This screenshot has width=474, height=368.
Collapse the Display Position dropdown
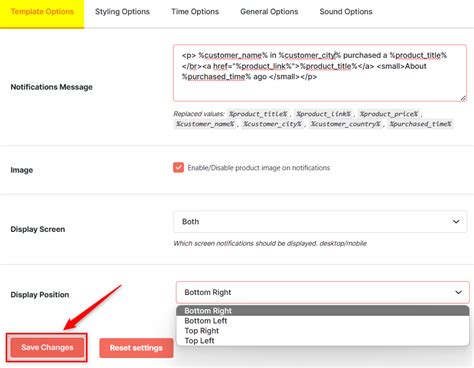(x=322, y=292)
